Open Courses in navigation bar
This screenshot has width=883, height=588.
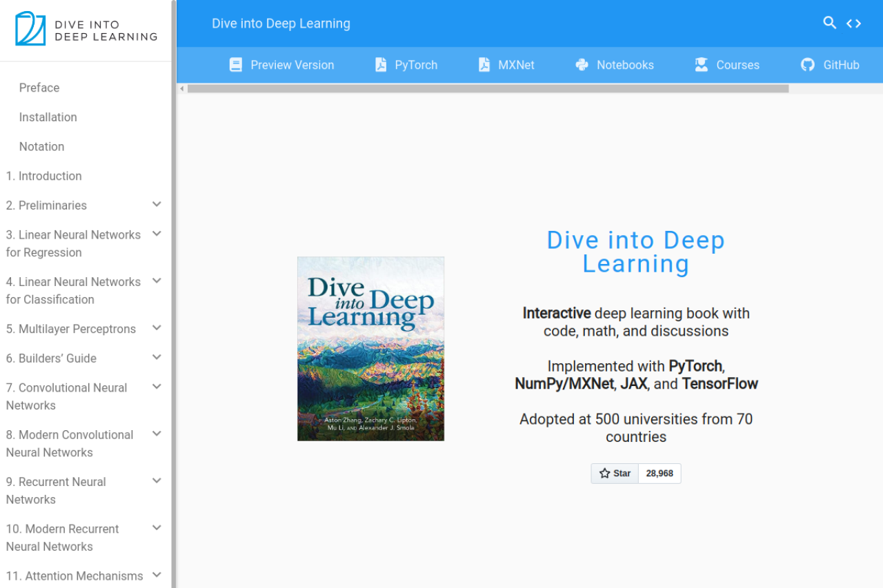pyautogui.click(x=726, y=65)
